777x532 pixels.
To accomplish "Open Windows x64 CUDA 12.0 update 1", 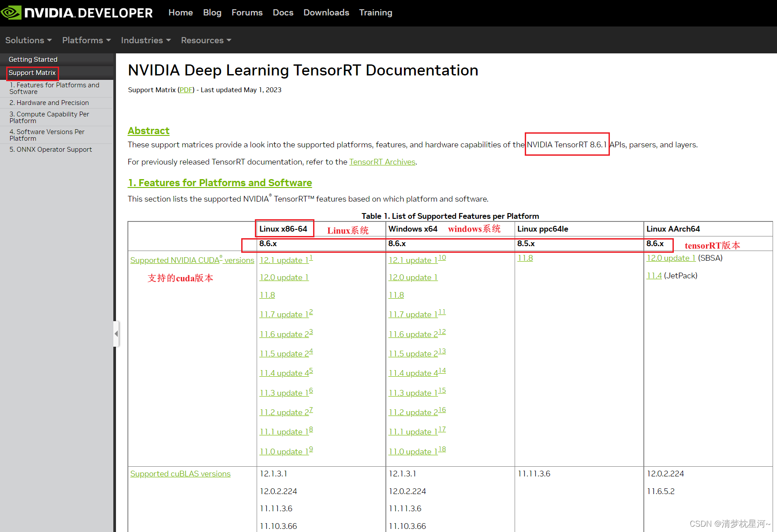I will coord(413,277).
